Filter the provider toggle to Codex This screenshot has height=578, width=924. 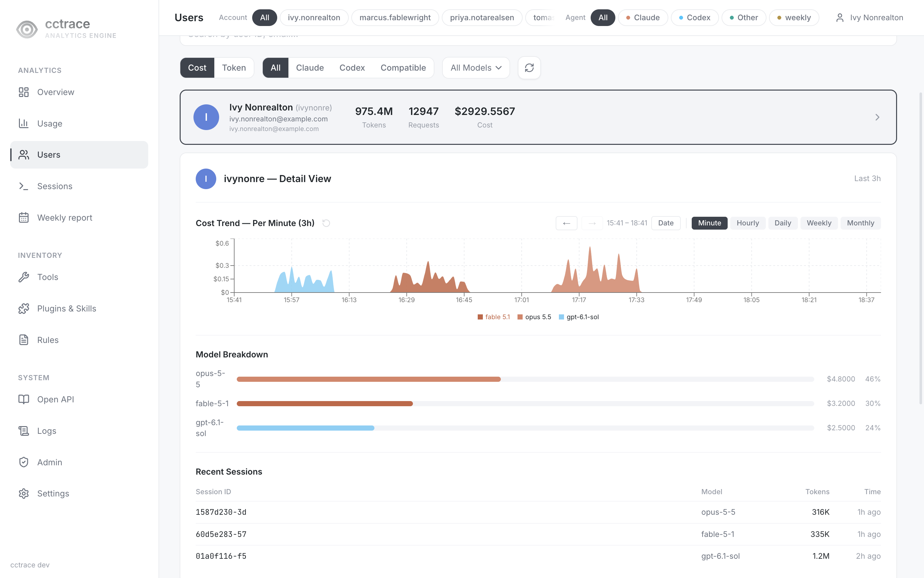coord(352,68)
